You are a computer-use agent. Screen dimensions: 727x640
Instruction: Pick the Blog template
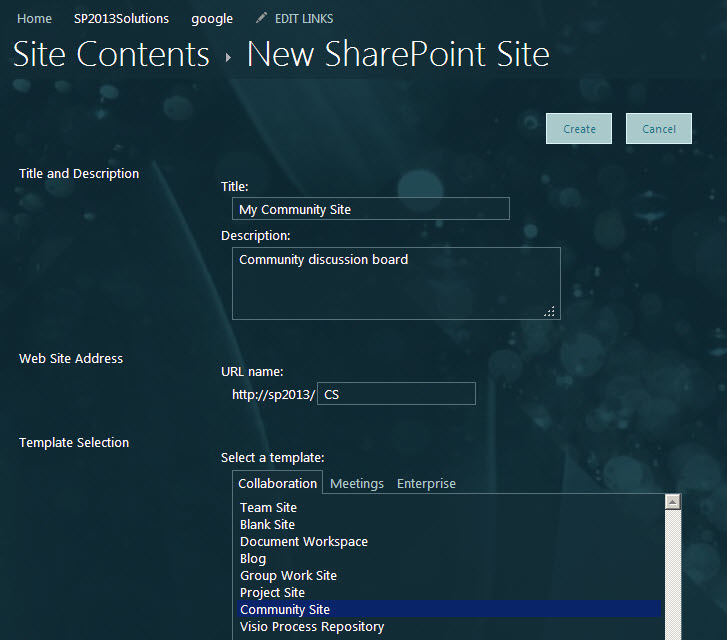(x=253, y=559)
